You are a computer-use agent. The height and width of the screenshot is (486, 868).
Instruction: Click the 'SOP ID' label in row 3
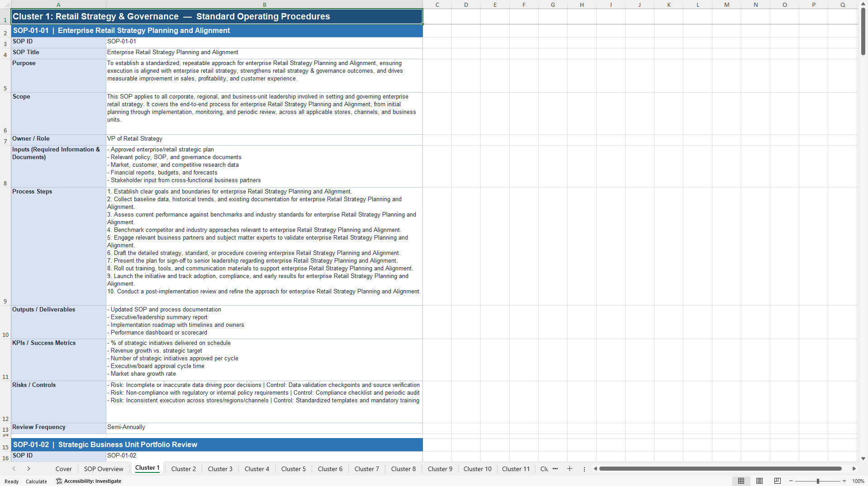(x=58, y=42)
